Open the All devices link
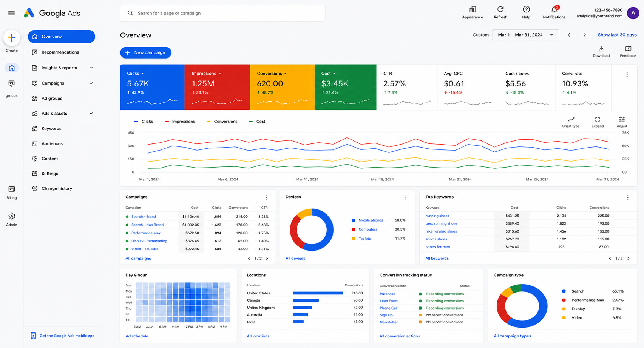The height and width of the screenshot is (348, 644). [295, 259]
